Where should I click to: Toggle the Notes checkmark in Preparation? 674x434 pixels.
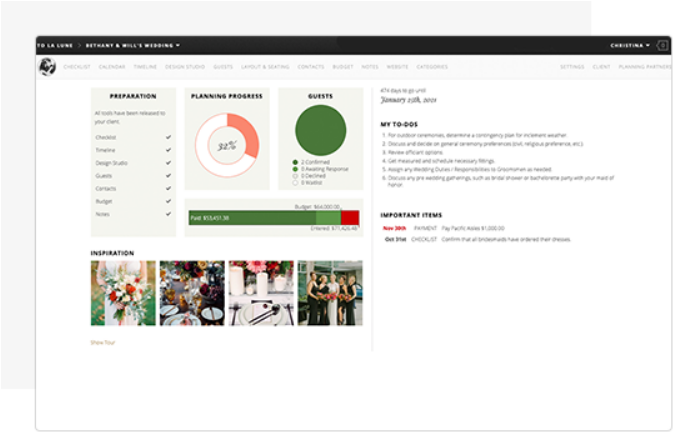pyautogui.click(x=168, y=214)
